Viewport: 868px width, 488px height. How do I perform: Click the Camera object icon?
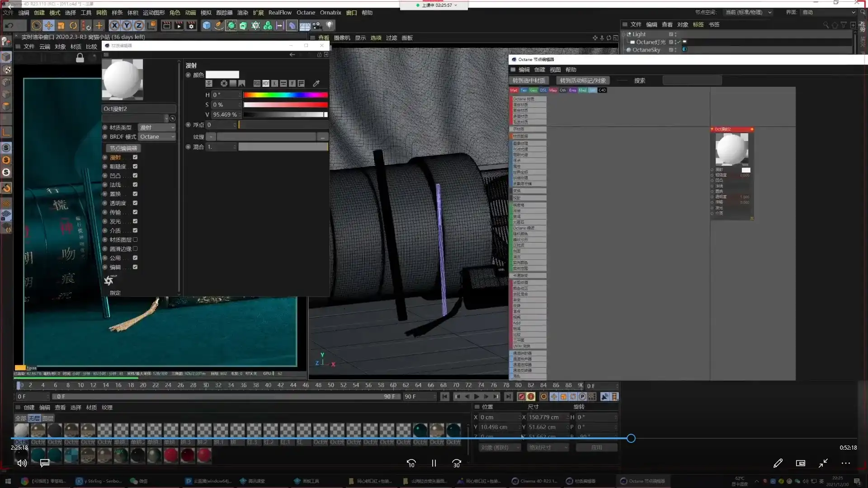[316, 26]
